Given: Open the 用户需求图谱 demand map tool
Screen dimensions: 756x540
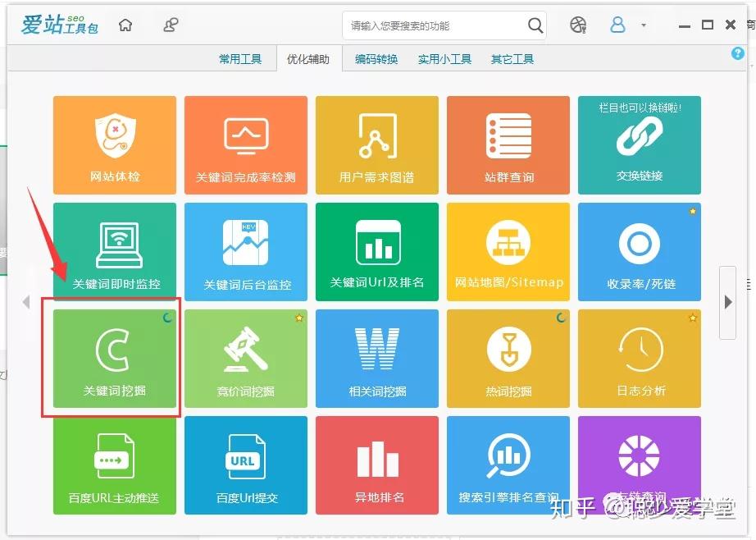Looking at the screenshot, I should [376, 144].
